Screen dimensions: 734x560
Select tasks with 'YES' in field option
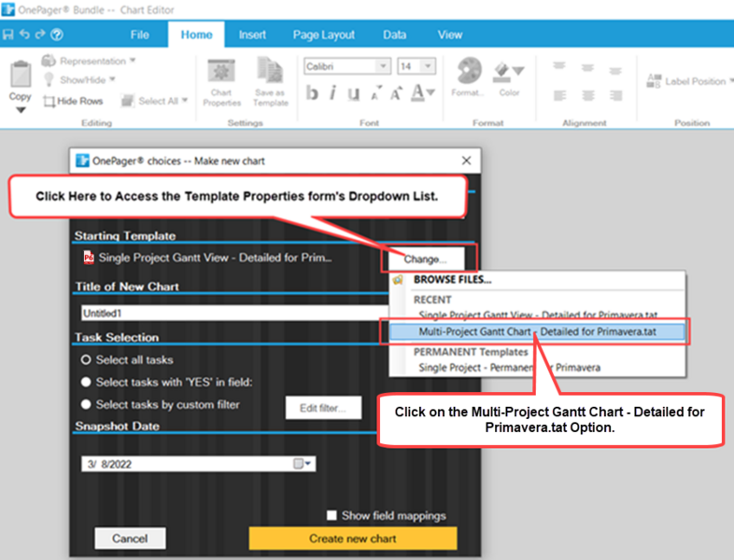coord(86,383)
